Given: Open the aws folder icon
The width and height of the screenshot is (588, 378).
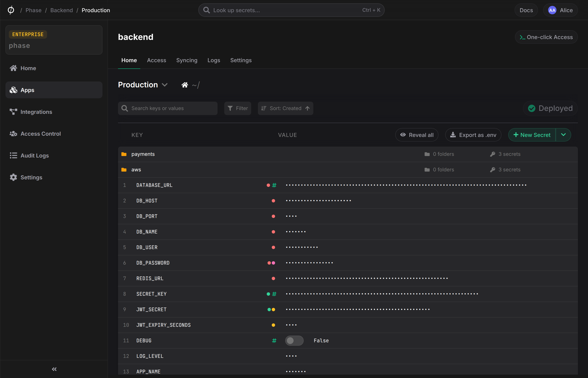Looking at the screenshot, I should click(x=124, y=170).
